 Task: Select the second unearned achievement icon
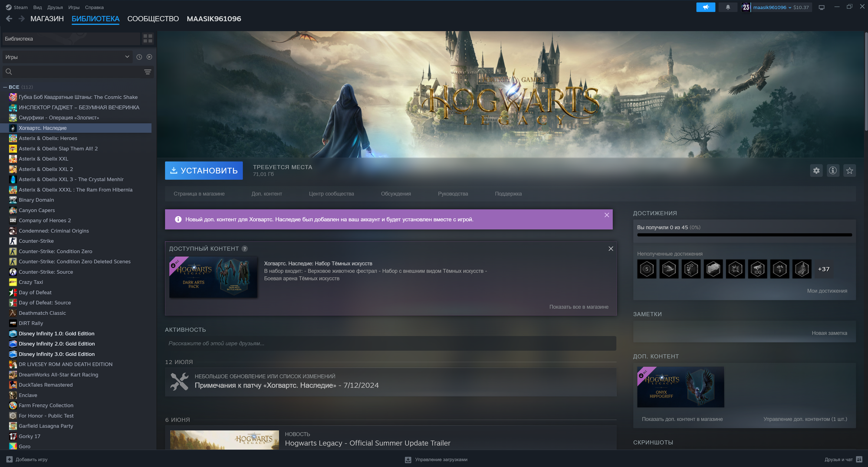[x=669, y=269]
